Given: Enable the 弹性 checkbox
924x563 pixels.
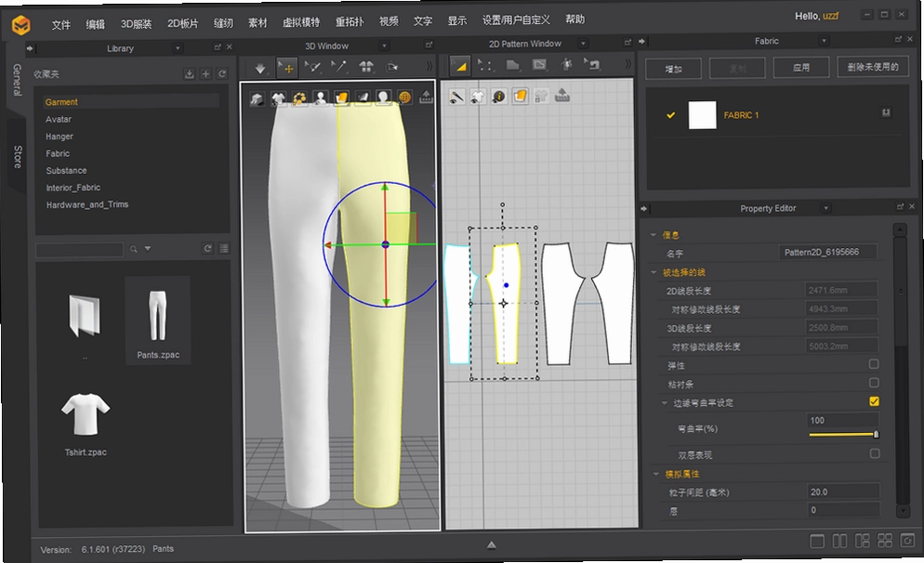Looking at the screenshot, I should pyautogui.click(x=874, y=364).
